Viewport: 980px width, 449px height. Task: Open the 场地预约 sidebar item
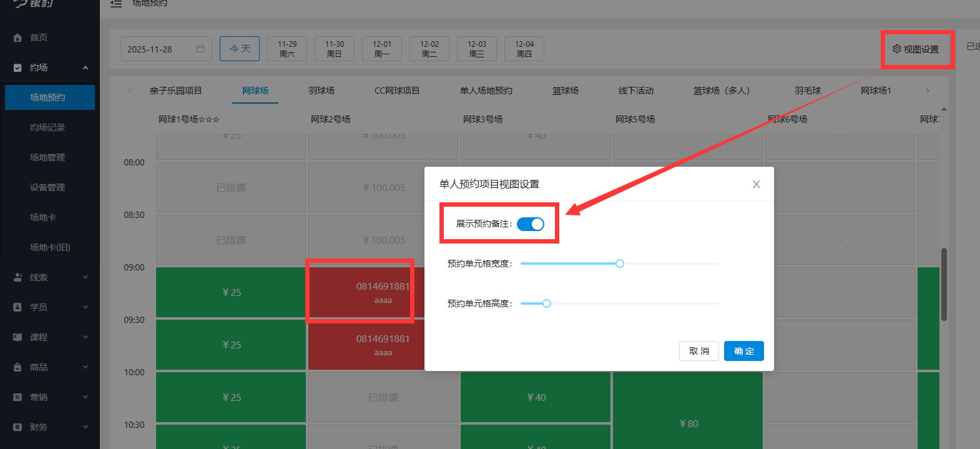point(50,97)
